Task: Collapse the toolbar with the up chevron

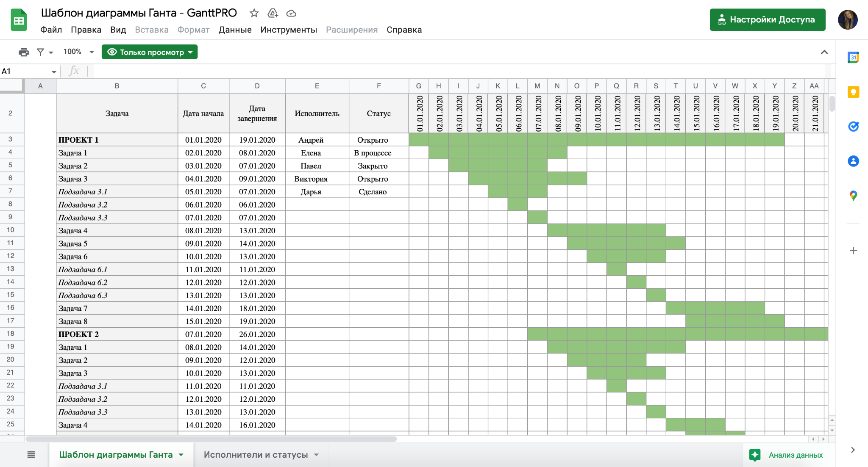Action: click(824, 52)
